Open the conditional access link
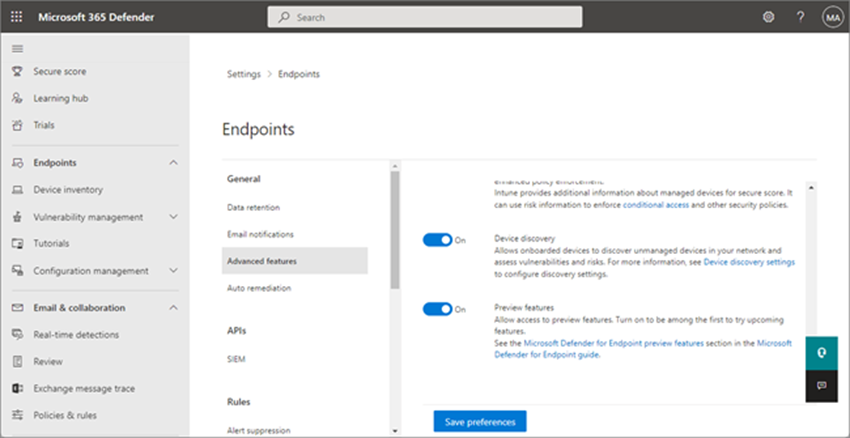 656,205
